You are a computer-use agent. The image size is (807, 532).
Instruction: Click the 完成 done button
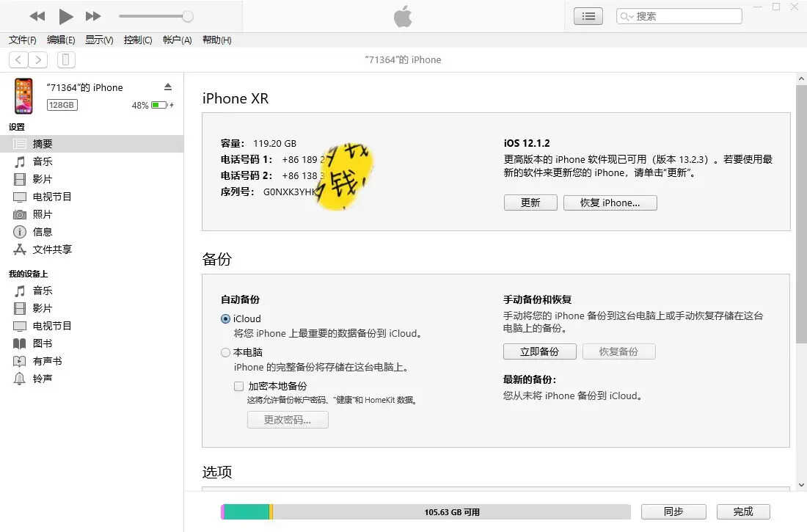tap(743, 511)
